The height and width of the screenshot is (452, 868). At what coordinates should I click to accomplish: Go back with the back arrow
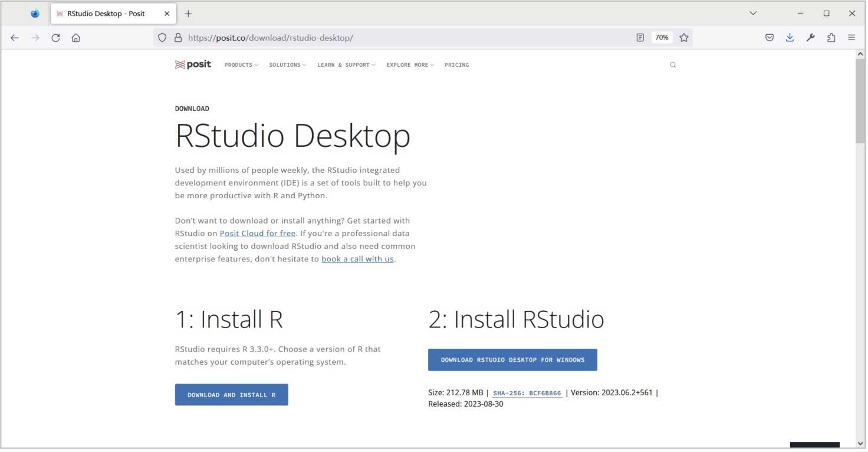15,38
